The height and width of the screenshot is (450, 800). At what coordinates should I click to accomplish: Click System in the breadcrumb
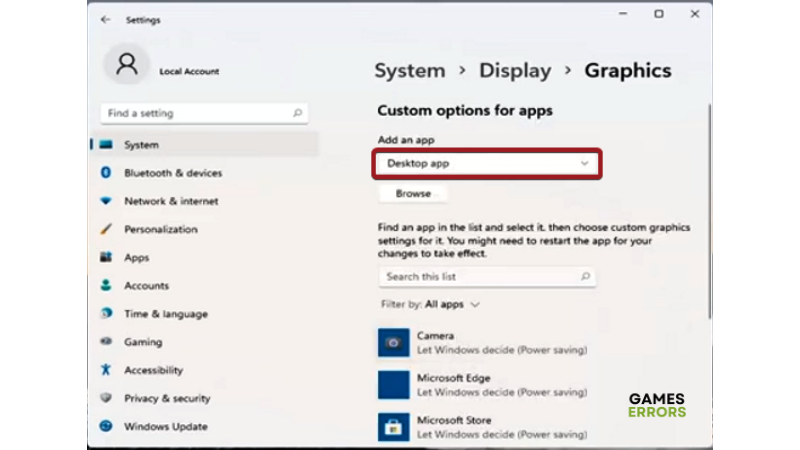410,70
